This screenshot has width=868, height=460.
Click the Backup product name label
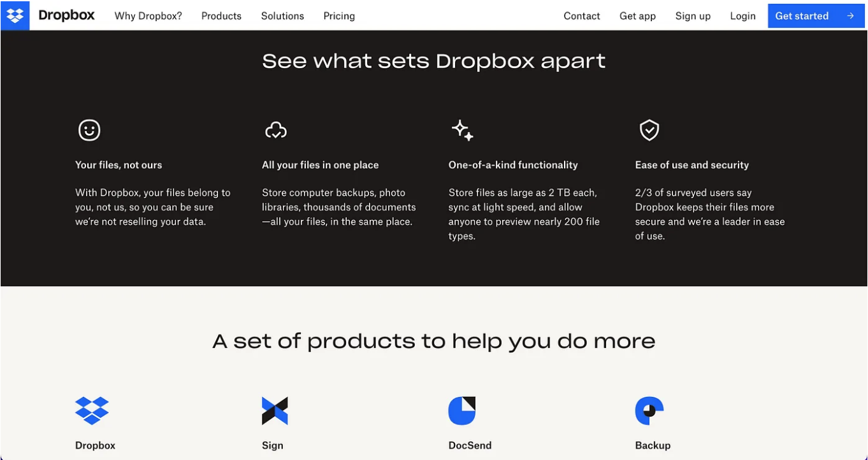point(653,445)
